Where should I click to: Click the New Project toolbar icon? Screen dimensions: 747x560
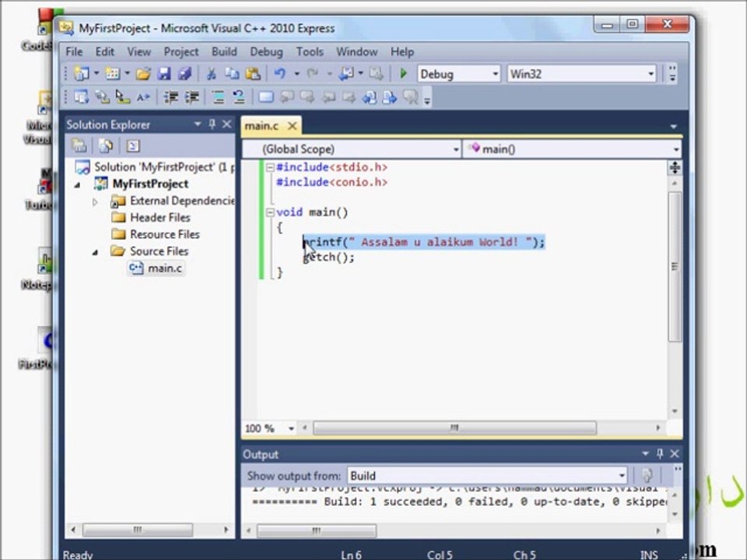pos(82,74)
